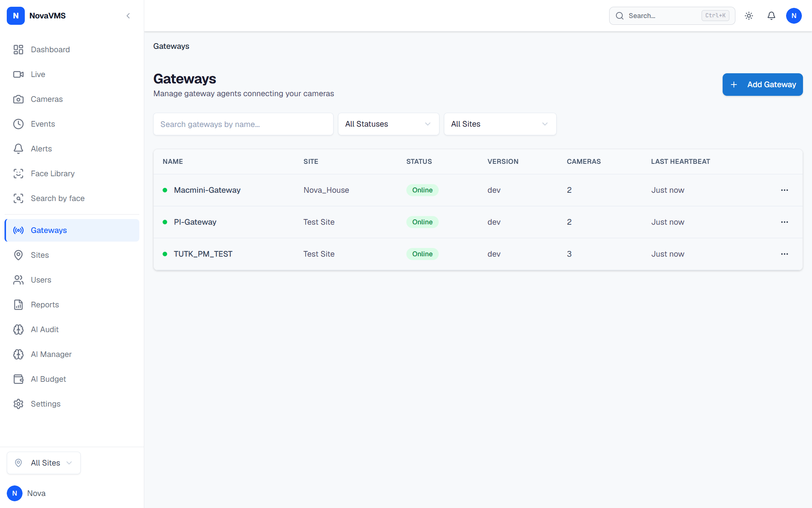The height and width of the screenshot is (508, 812).
Task: Click the NovaVMS logo icon
Action: pos(16,16)
